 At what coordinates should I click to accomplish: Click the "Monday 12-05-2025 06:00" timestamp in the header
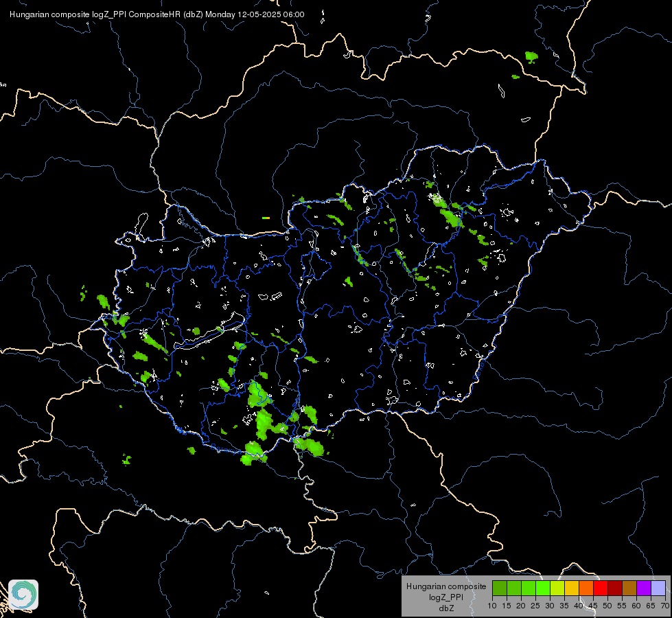coord(255,14)
